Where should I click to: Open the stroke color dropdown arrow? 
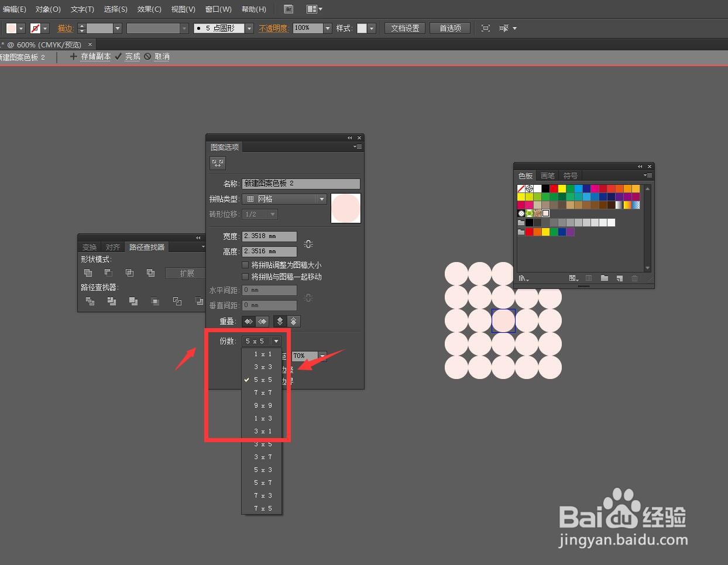45,28
